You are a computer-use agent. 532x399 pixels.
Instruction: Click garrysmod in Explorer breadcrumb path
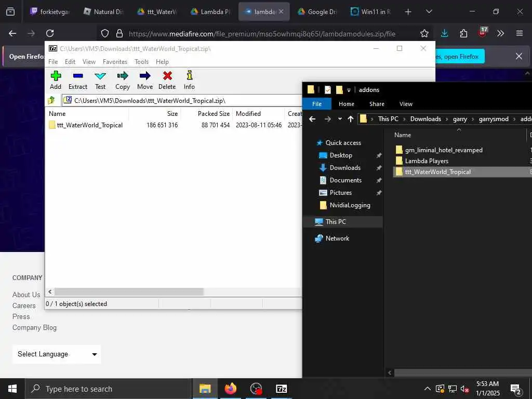coord(494,119)
